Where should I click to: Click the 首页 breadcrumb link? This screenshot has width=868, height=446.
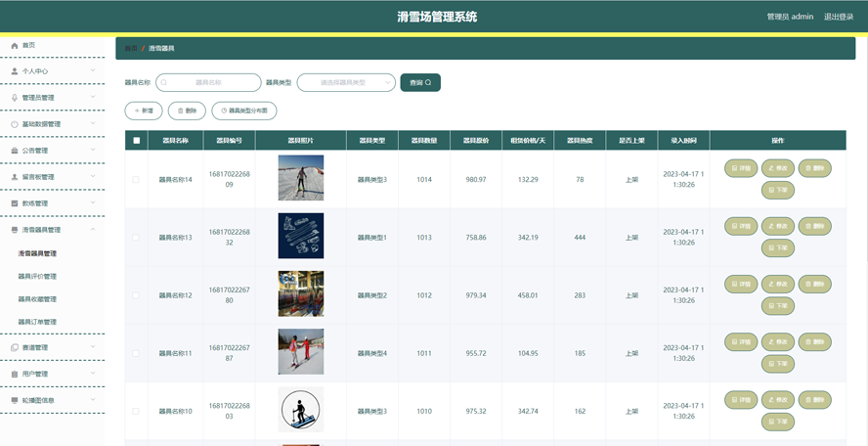pos(131,49)
